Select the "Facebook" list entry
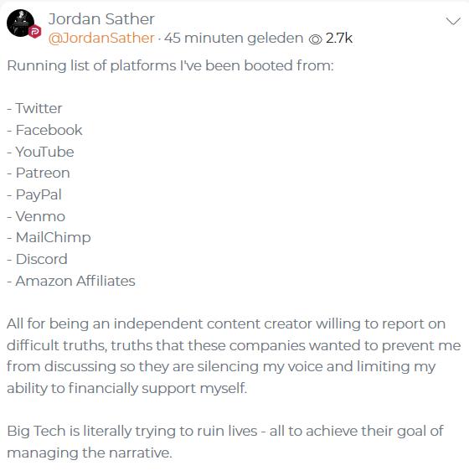Viewport: 469px width, 476px height. 44,130
